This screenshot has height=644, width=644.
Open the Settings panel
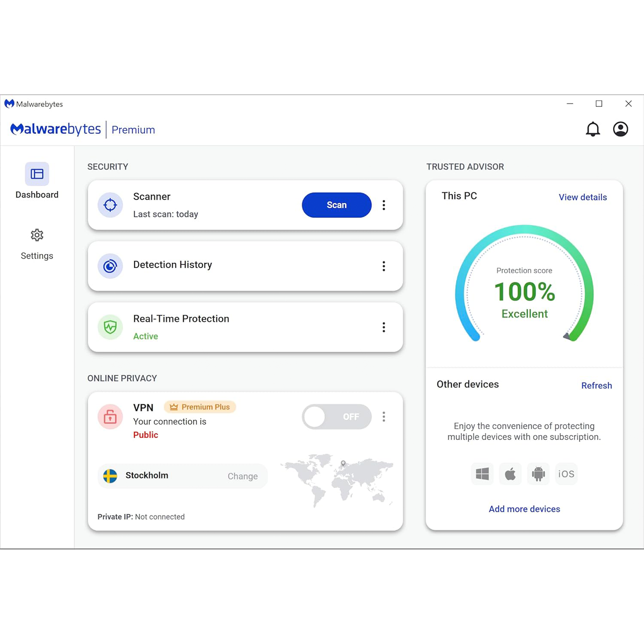tap(37, 244)
